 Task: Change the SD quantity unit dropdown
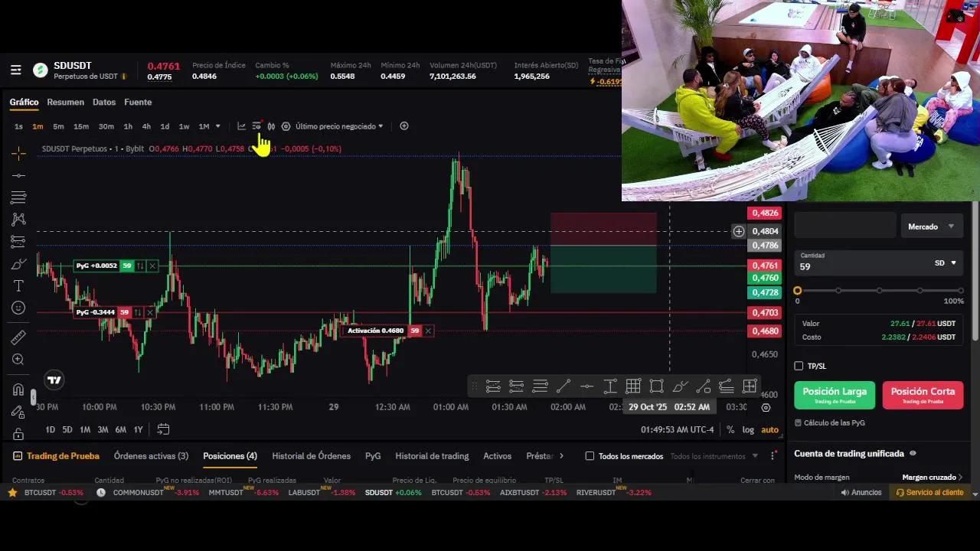(x=946, y=263)
